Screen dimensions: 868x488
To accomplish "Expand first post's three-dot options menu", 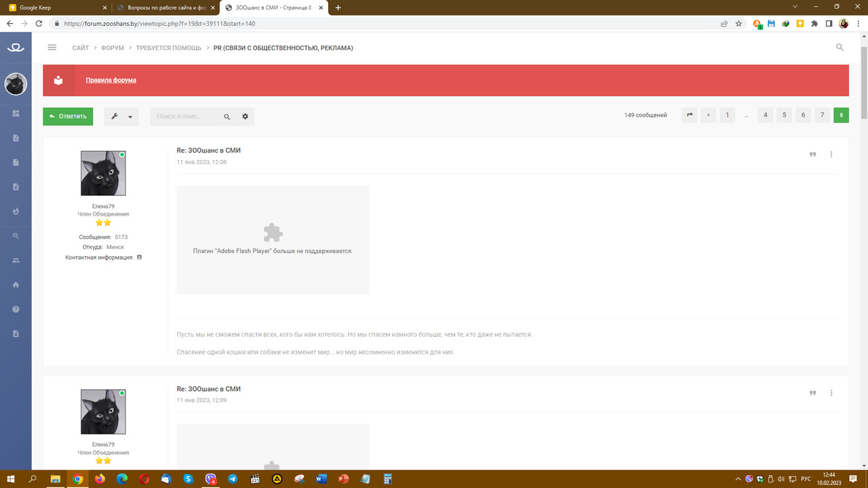I will point(831,155).
